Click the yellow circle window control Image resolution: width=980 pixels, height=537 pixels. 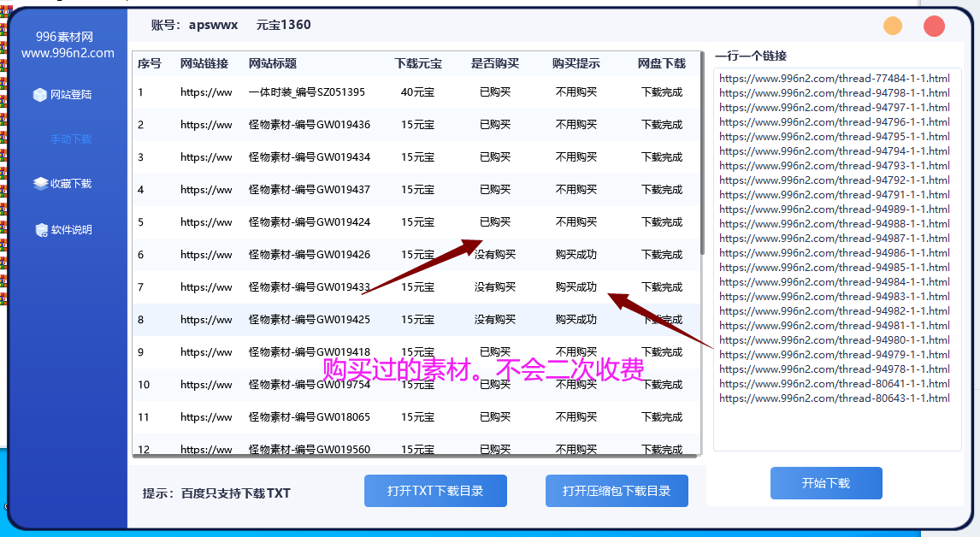tap(892, 26)
